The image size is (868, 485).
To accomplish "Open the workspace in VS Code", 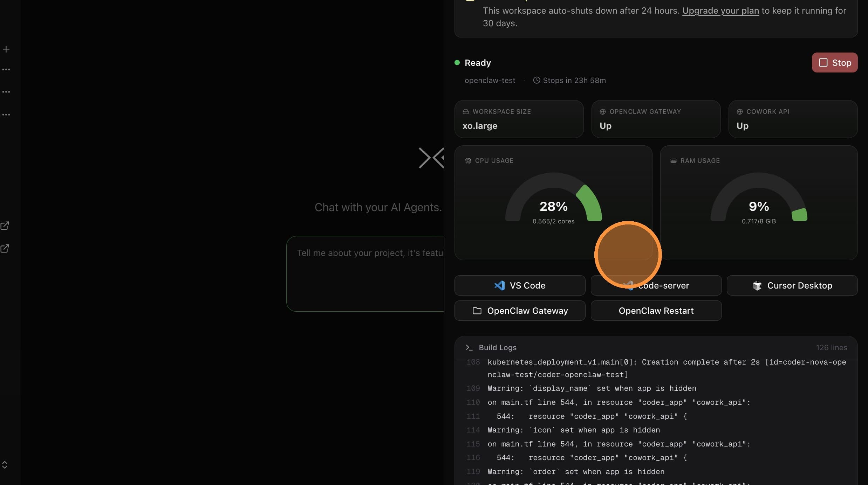I will tap(520, 285).
